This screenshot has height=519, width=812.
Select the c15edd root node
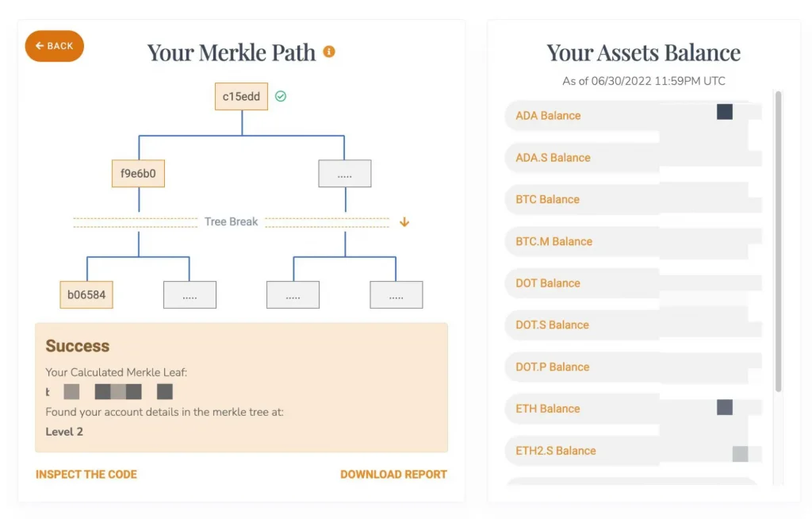[241, 97]
